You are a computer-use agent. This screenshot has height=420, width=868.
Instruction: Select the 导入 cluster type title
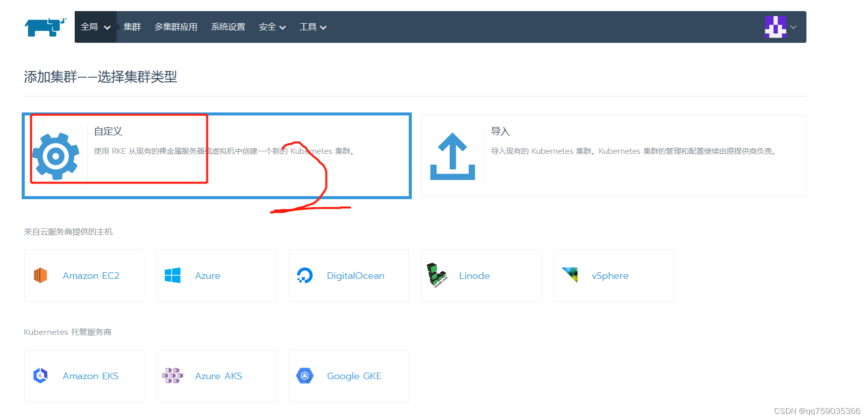[x=501, y=131]
